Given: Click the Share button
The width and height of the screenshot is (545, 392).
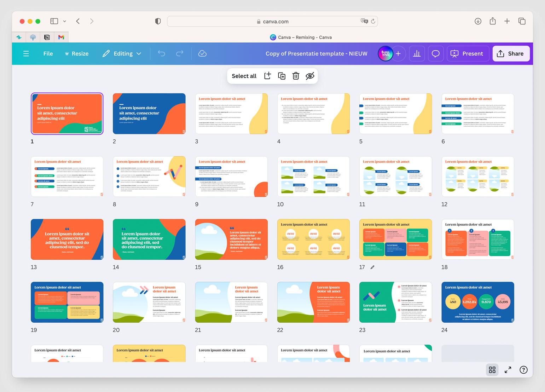Looking at the screenshot, I should click(510, 53).
